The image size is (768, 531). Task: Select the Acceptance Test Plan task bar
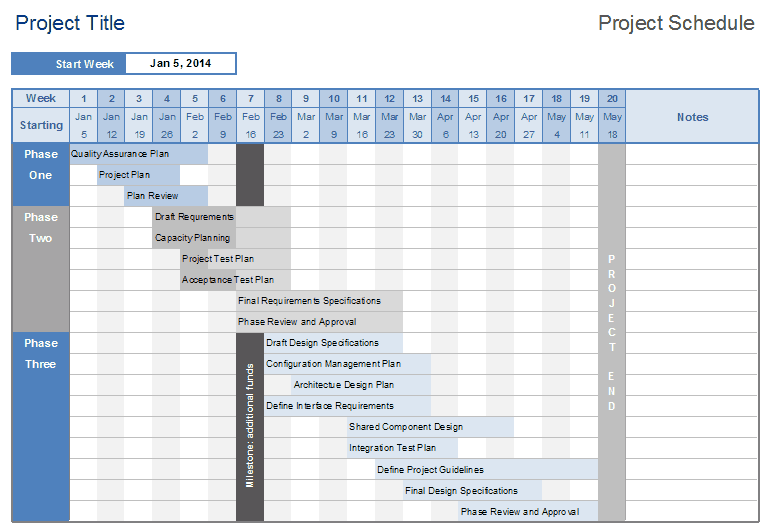[236, 280]
